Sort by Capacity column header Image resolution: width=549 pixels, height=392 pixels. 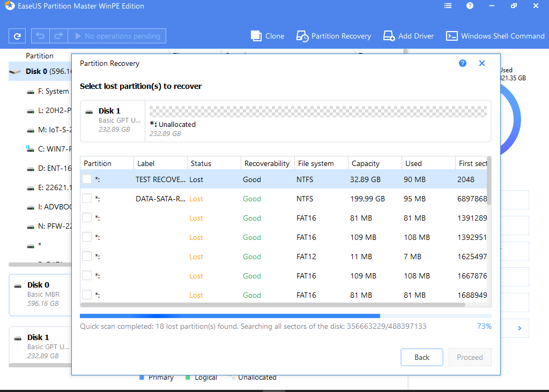coord(375,163)
